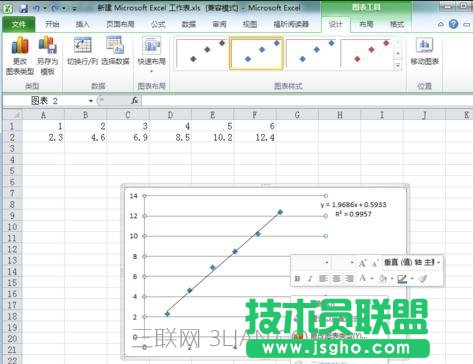Click the trendline equation y = 1.9686x + 0.5933
473x364 pixels.
coord(353,205)
